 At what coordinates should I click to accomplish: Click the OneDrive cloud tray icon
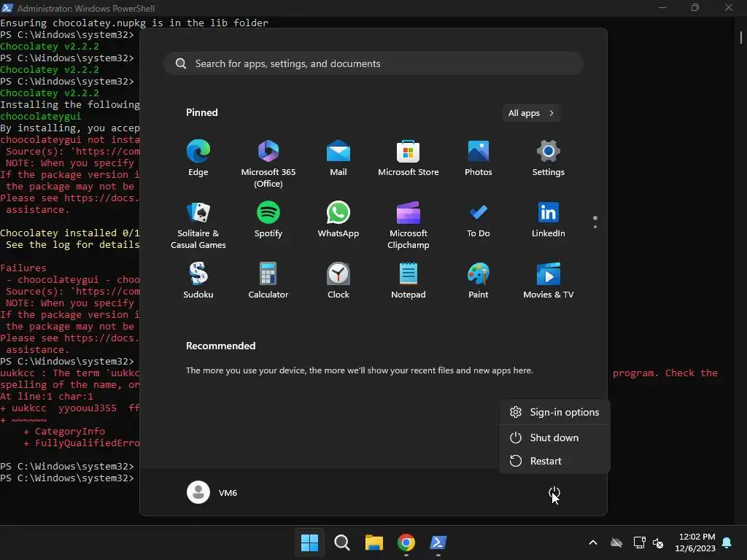616,542
